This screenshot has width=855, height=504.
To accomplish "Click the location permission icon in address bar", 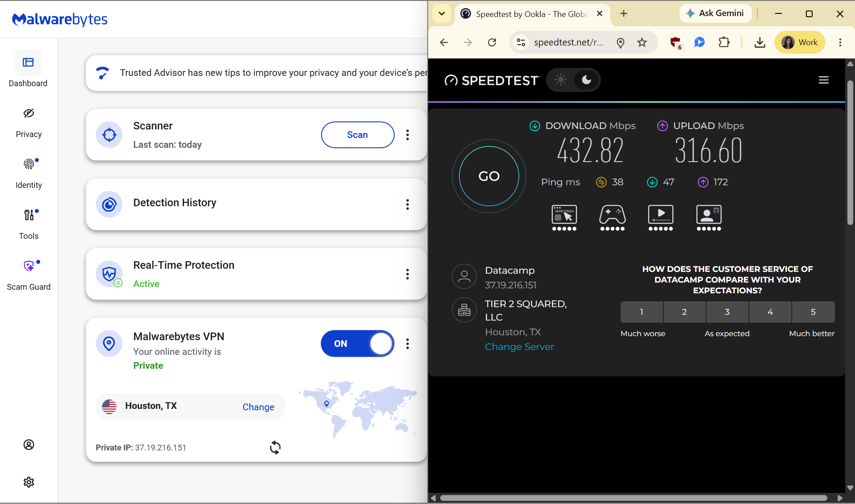I will [620, 43].
